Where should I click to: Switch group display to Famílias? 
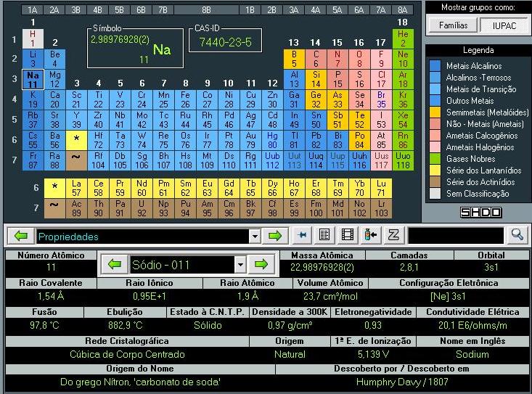point(453,25)
